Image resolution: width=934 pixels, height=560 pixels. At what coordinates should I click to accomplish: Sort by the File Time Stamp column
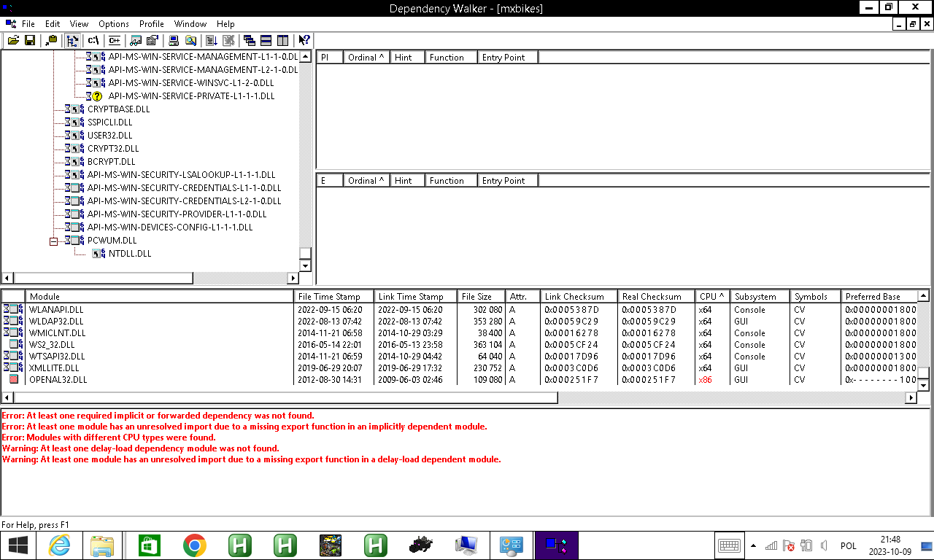[334, 297]
